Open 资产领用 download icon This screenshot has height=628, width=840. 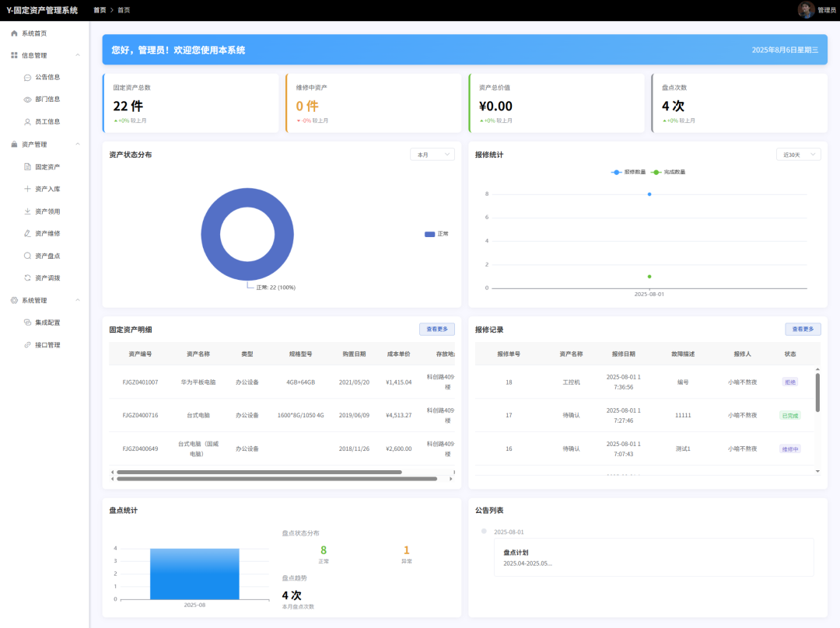pyautogui.click(x=27, y=211)
